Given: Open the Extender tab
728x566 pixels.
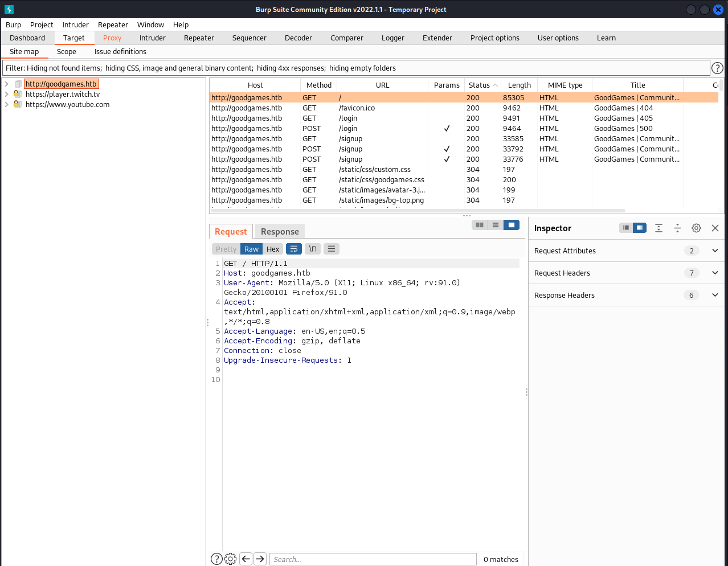Looking at the screenshot, I should pyautogui.click(x=437, y=38).
